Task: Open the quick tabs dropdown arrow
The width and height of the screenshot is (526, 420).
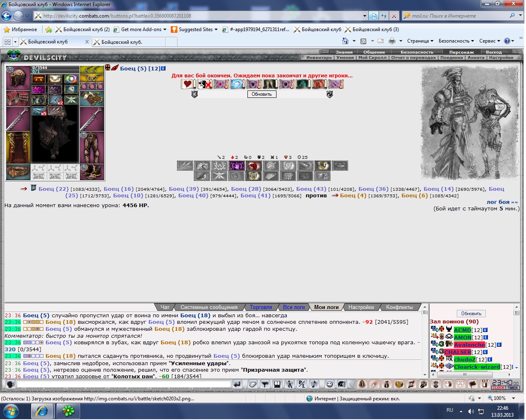Action: (x=15, y=42)
